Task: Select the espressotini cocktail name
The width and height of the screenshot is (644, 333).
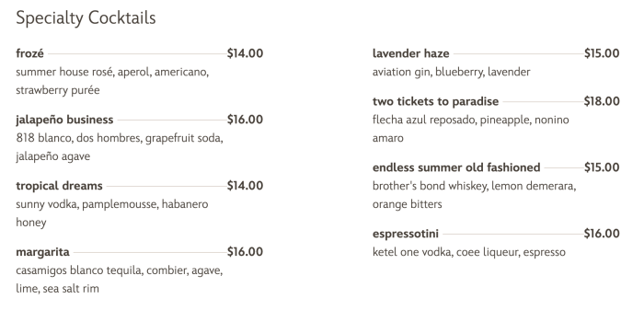Action: (x=406, y=234)
